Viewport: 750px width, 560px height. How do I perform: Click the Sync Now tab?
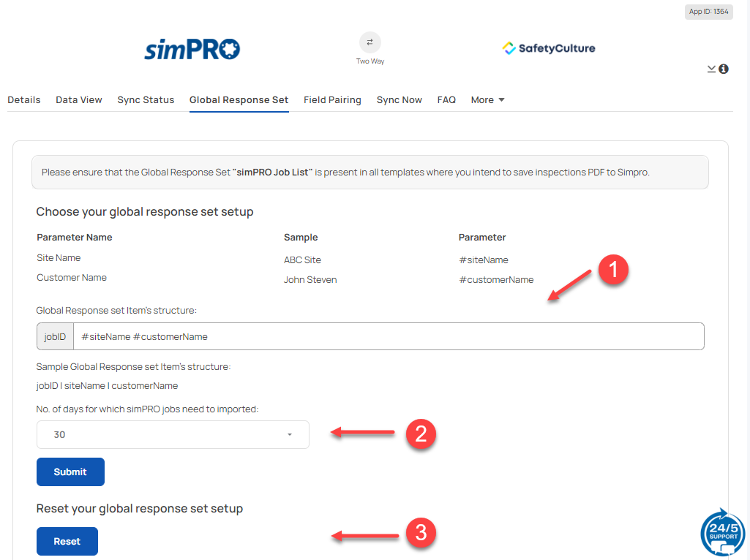pos(399,99)
